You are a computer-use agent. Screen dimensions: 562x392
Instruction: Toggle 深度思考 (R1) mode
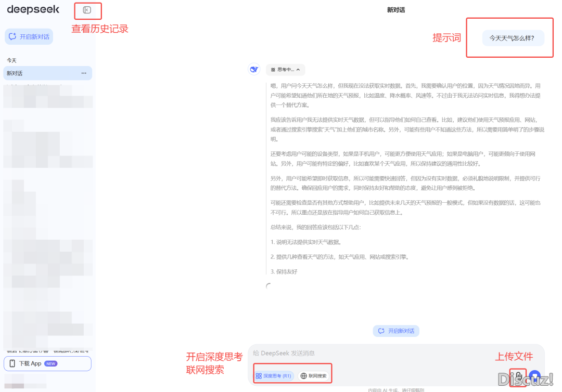coord(274,376)
